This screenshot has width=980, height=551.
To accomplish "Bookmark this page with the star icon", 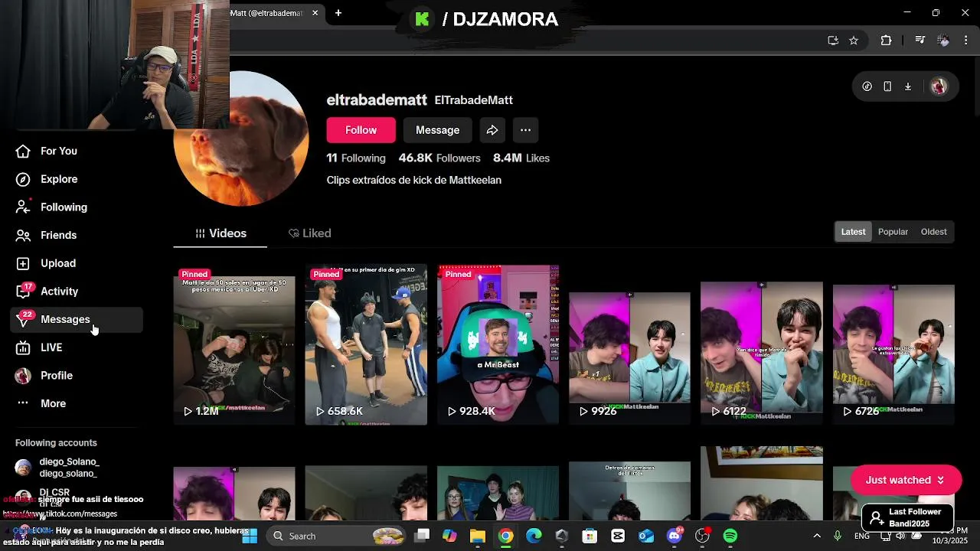I will (x=854, y=41).
